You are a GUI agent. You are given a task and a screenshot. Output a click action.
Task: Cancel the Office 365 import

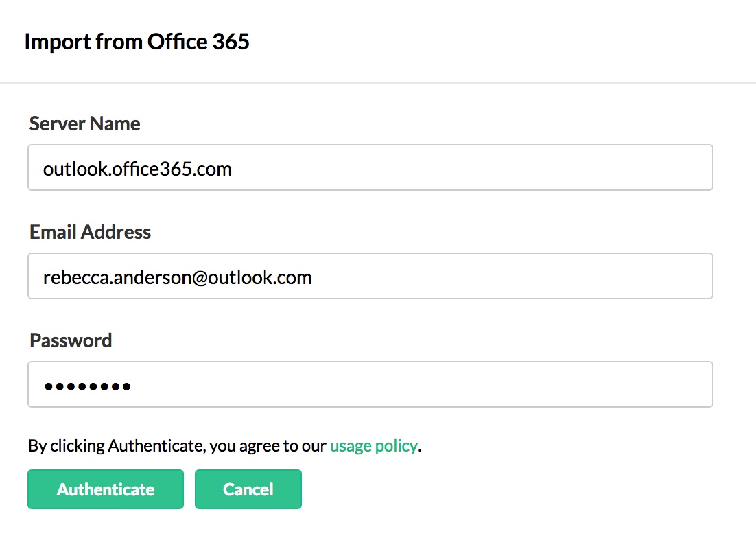point(248,489)
